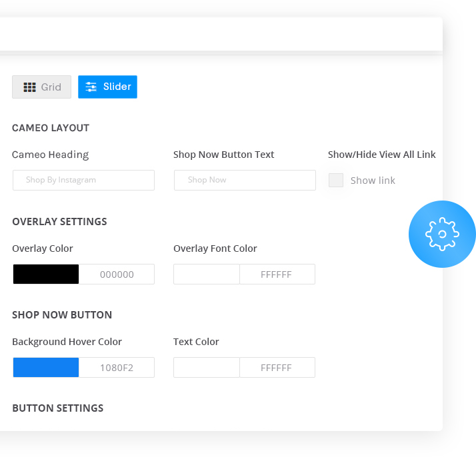Switch to the Grid layout tab
Image resolution: width=476 pixels, height=457 pixels.
point(41,87)
